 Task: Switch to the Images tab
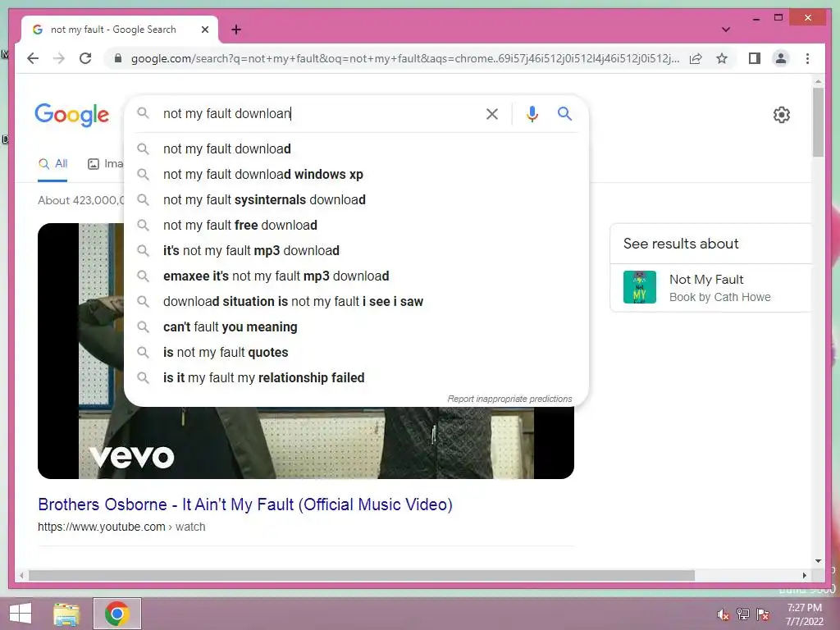point(106,164)
